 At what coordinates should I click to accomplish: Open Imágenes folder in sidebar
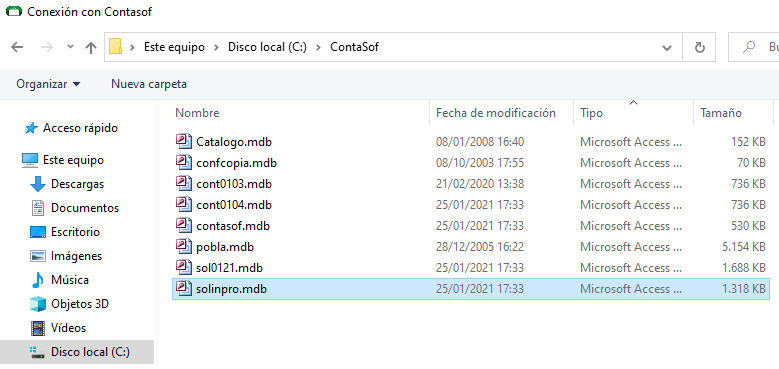point(77,256)
